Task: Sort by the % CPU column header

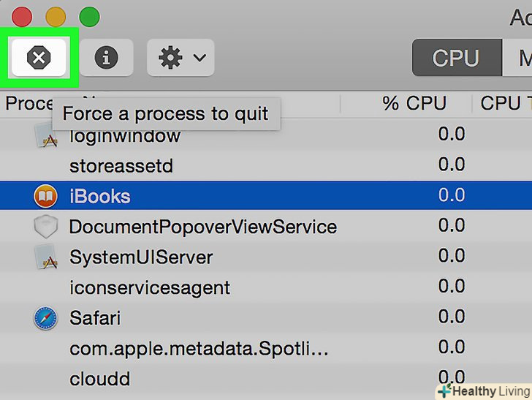Action: pyautogui.click(x=414, y=103)
